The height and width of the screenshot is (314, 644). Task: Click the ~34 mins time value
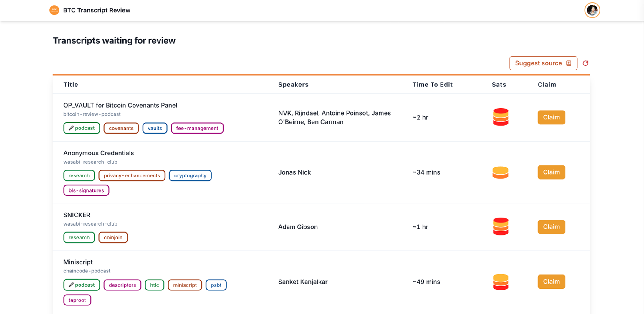(x=426, y=172)
